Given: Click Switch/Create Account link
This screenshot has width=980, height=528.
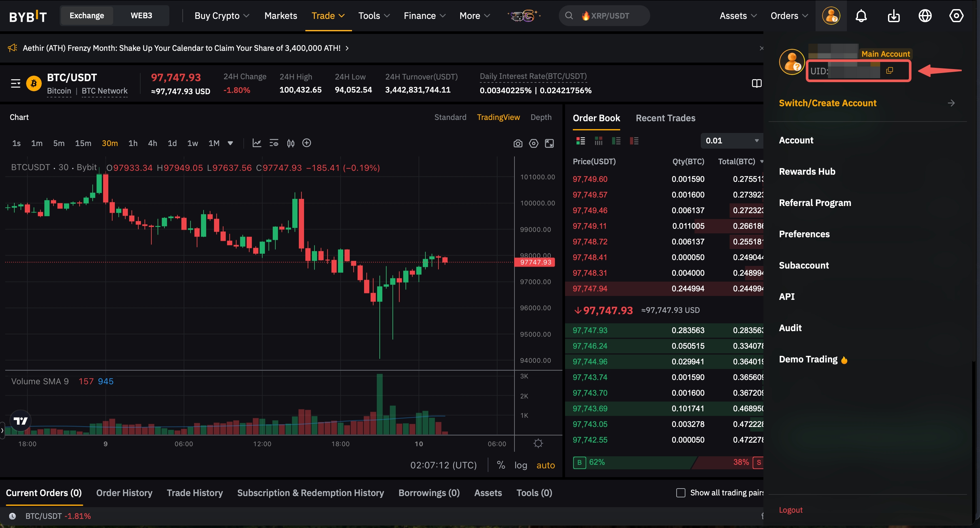Looking at the screenshot, I should coord(827,103).
